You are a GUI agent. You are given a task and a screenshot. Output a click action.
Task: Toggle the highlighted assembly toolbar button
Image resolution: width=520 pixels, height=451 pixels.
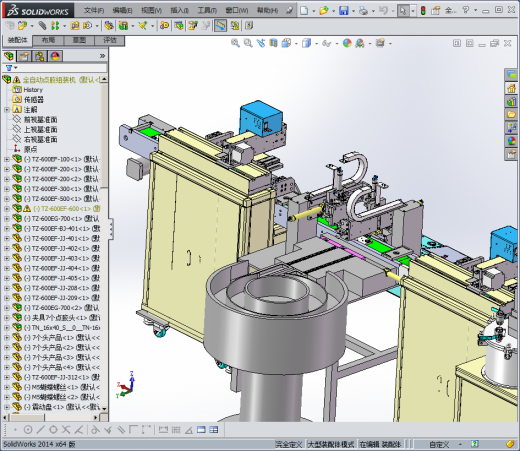(220, 25)
